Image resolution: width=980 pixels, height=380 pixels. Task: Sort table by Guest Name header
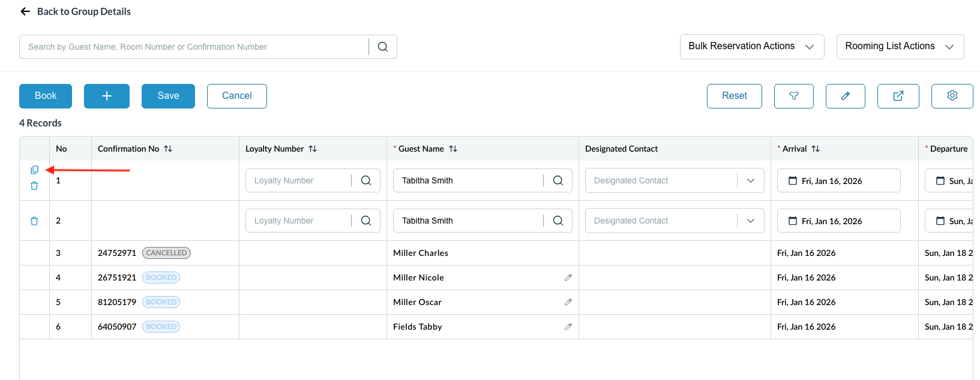point(453,149)
